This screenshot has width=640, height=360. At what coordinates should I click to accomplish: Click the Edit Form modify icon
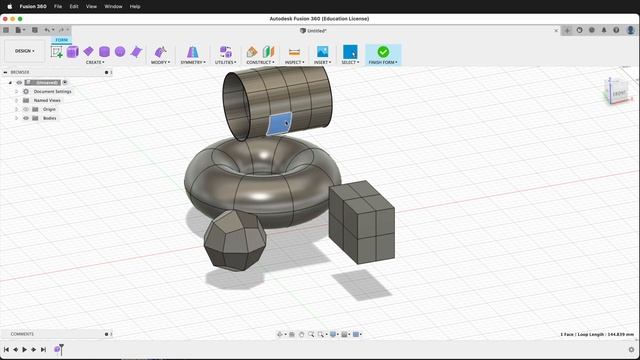point(160,52)
